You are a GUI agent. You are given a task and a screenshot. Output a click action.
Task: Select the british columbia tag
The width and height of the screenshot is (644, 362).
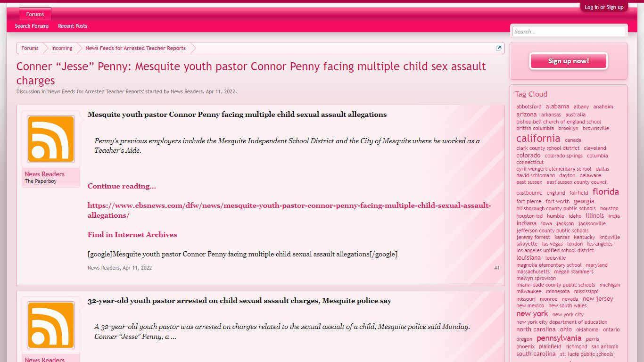pyautogui.click(x=535, y=128)
